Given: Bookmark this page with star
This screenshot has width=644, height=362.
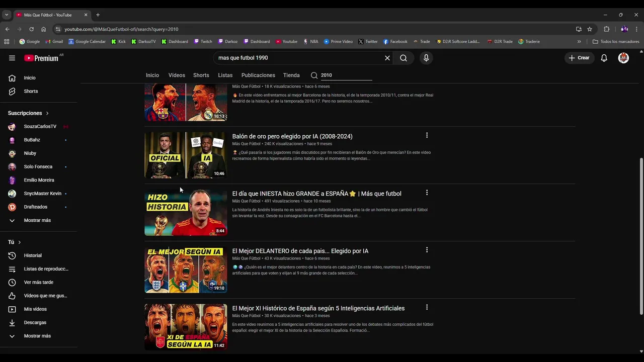Looking at the screenshot, I should coord(590,29).
